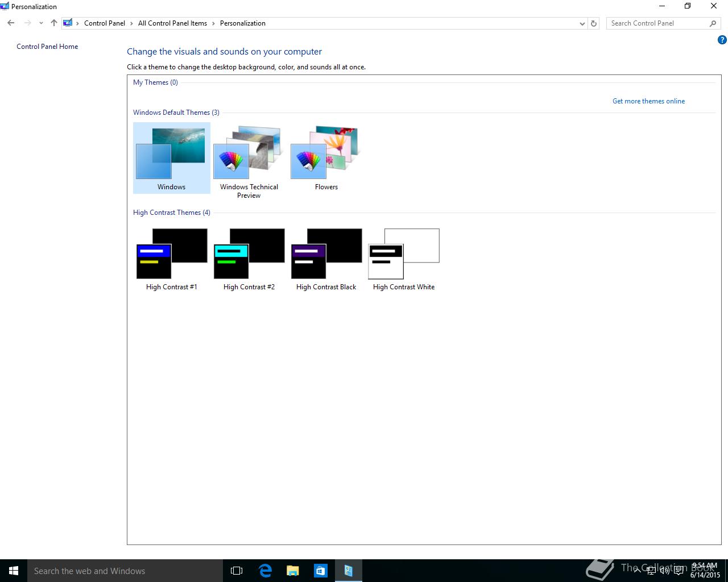
Task: Restore down the Personalization window
Action: point(688,6)
